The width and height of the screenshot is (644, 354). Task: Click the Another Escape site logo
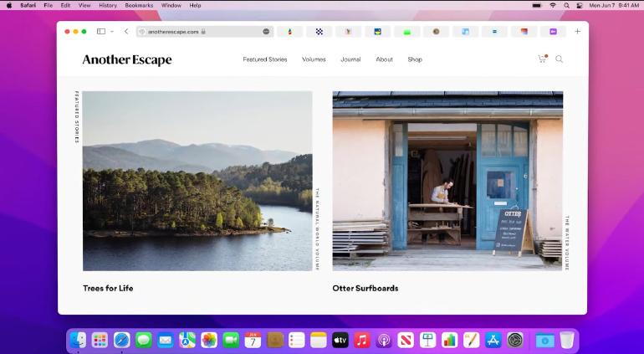[127, 59]
